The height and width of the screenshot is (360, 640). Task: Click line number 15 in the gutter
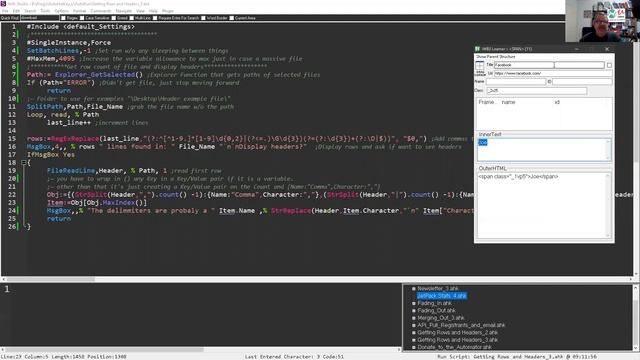click(12, 138)
